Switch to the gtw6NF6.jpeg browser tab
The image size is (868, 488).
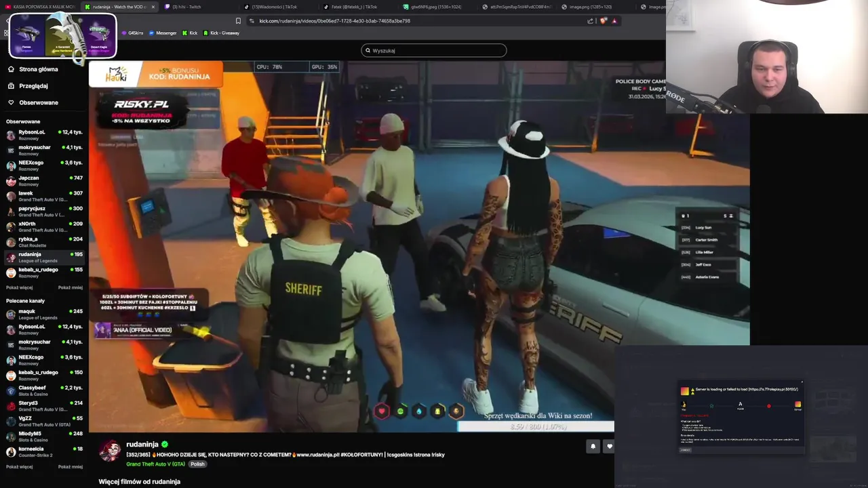(437, 7)
